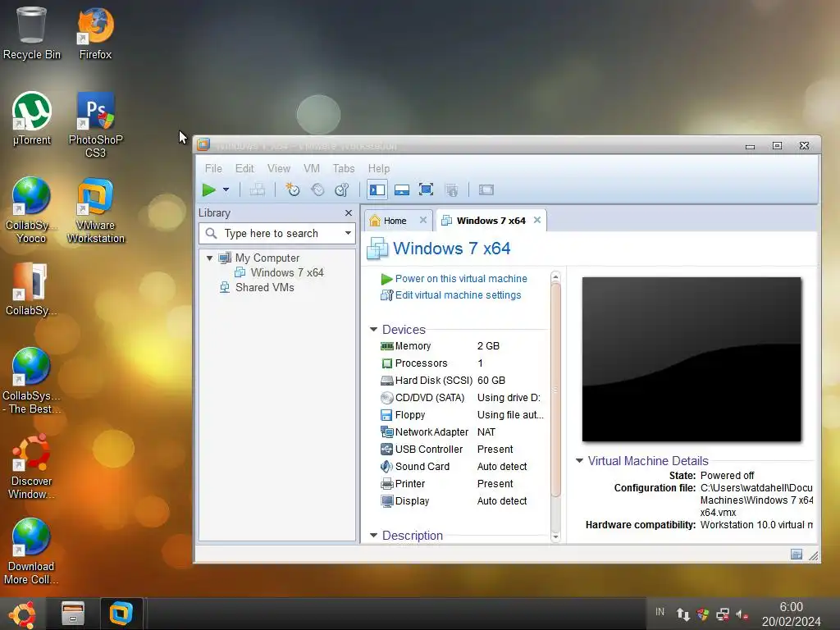Select the Processors device row
The image size is (840, 630).
coord(463,363)
